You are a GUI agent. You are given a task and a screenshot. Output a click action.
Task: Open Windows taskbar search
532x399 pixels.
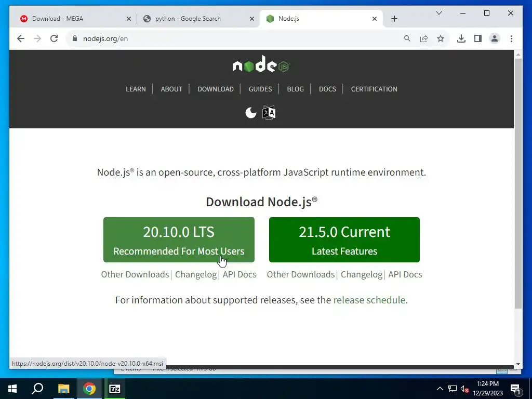37,389
